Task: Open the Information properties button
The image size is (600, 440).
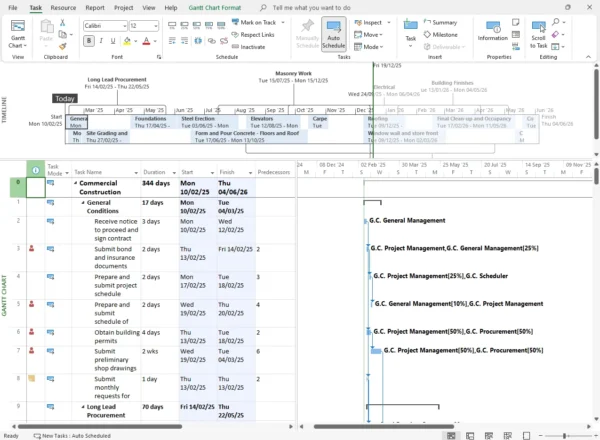Action: [492, 32]
